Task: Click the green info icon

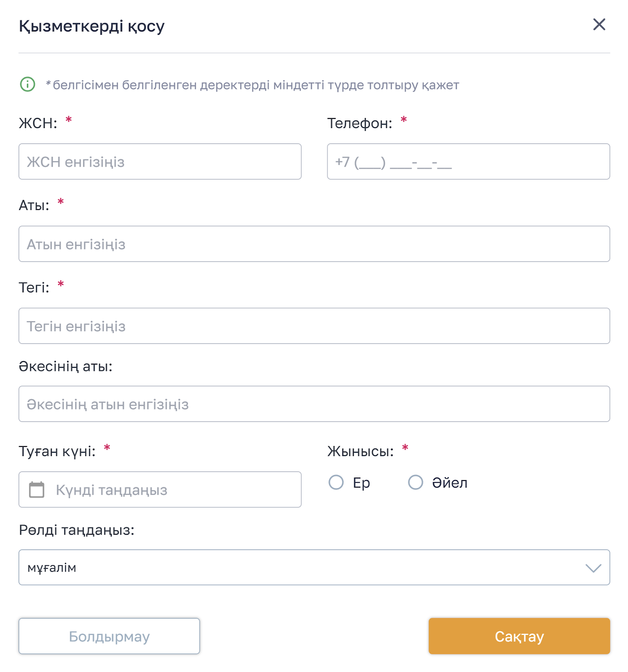Action: [28, 84]
